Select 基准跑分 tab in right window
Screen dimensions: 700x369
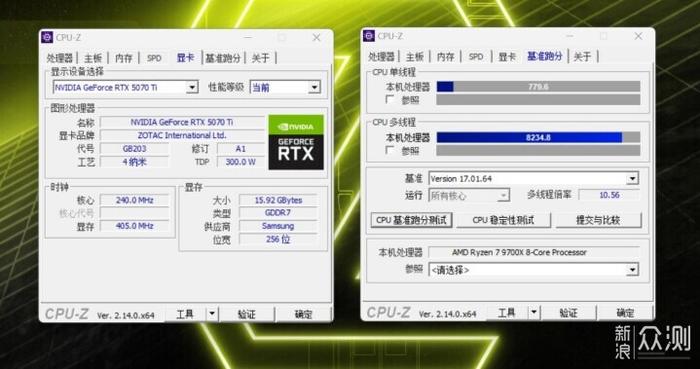[x=545, y=56]
